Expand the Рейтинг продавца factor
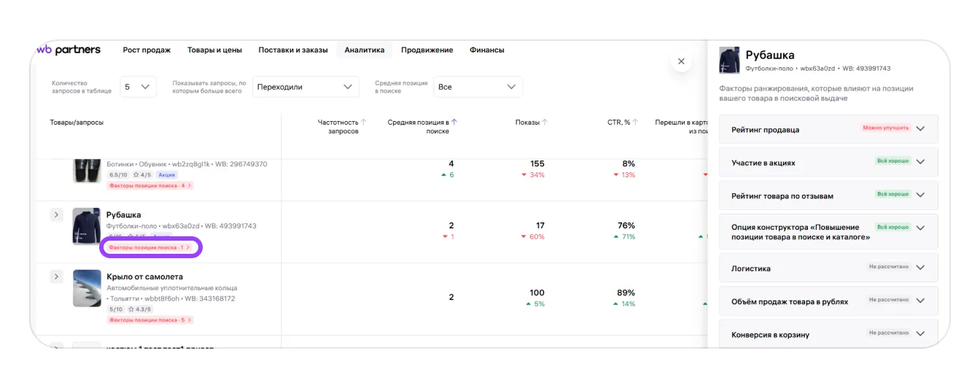The width and height of the screenshot is (980, 388). (920, 129)
